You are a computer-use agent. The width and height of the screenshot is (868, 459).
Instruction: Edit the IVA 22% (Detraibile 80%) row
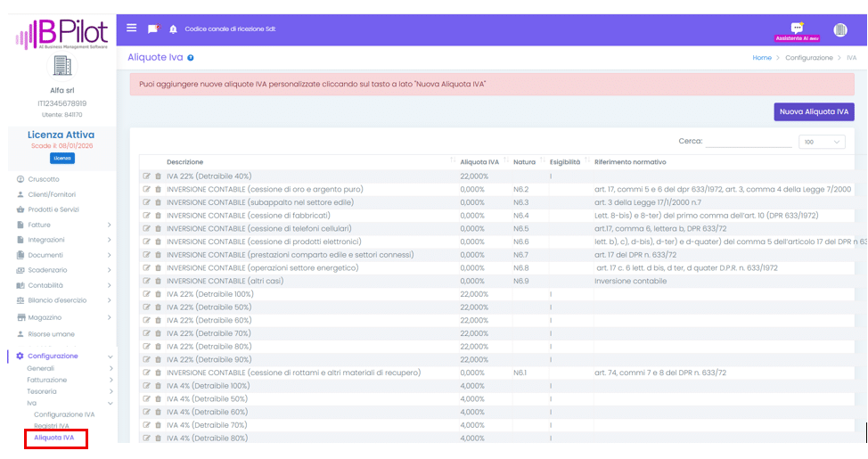(x=147, y=347)
